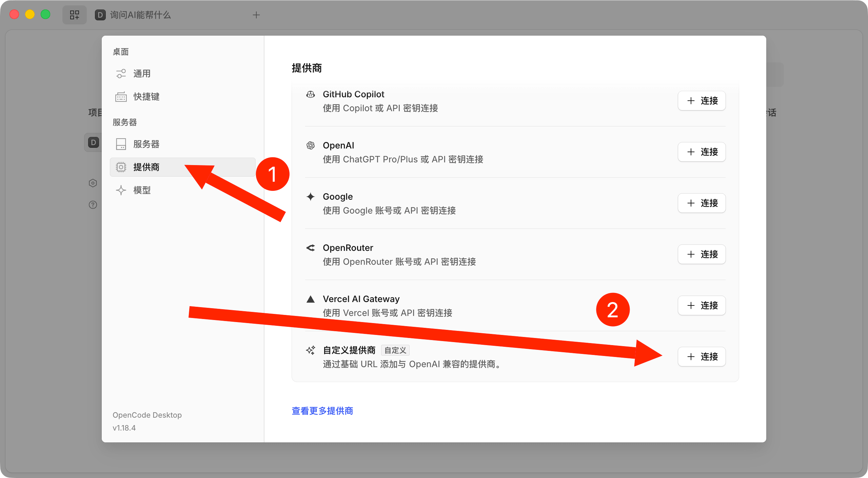The image size is (868, 478).
Task: Click the 使用 Google 账号或 API 密钥连接 description
Action: (389, 211)
